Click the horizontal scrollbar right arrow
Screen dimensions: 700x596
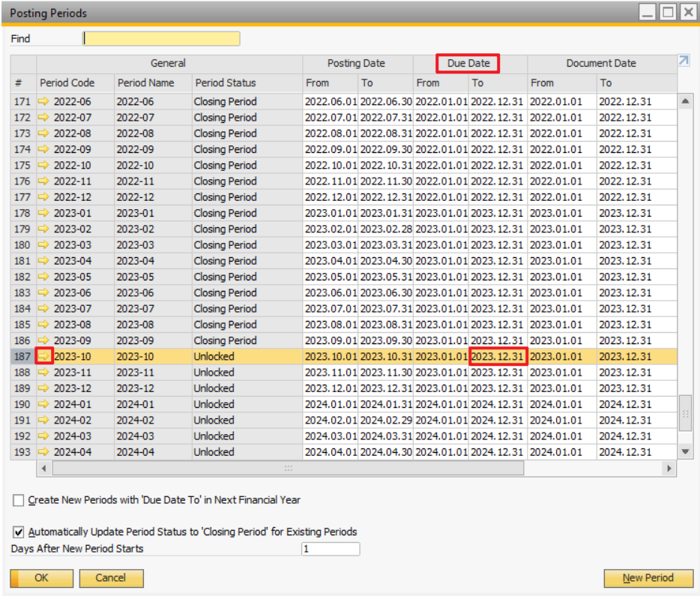[x=669, y=469]
